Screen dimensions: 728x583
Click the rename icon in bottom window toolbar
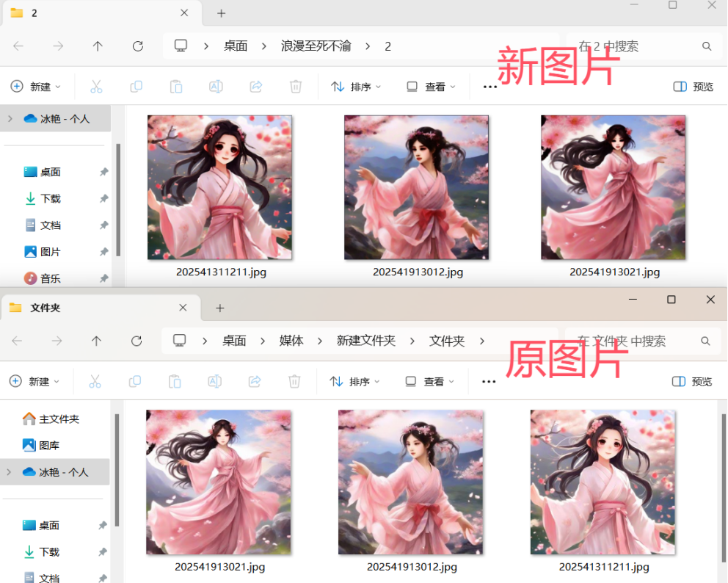[x=215, y=381]
